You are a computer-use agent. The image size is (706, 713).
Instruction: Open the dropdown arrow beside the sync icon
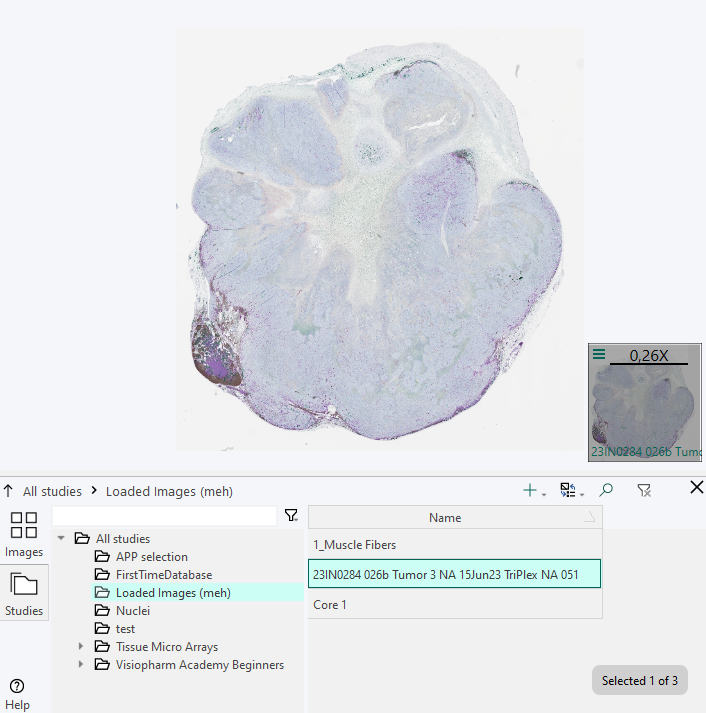(582, 494)
